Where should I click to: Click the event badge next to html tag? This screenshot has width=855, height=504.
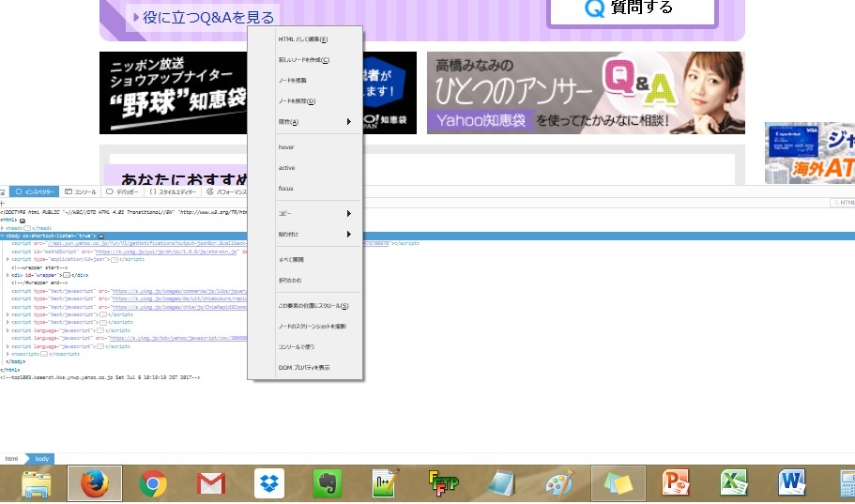point(23,221)
